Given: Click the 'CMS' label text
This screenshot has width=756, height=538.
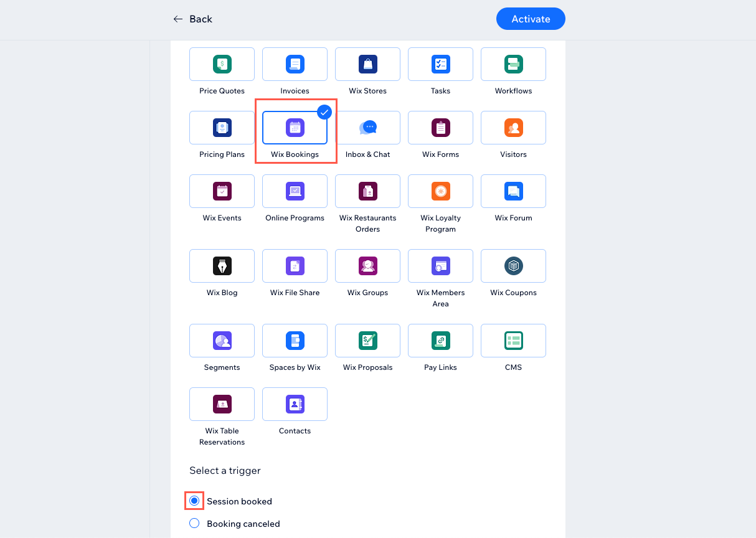Looking at the screenshot, I should [x=513, y=367].
